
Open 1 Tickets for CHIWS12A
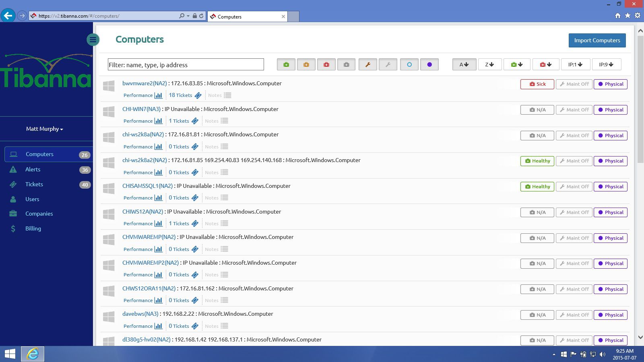(183, 224)
